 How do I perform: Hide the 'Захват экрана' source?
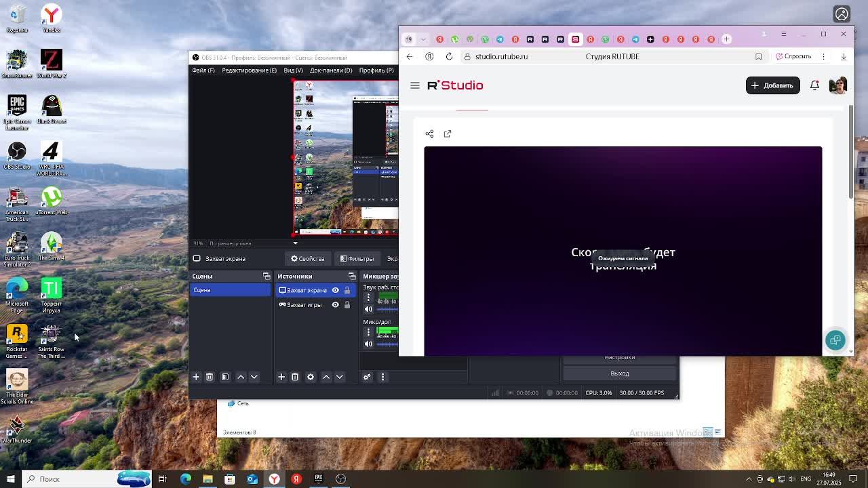tap(335, 290)
